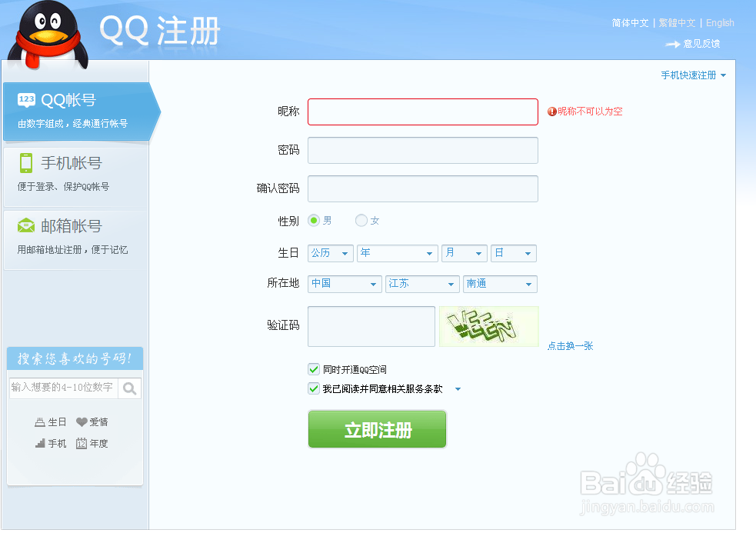The image size is (756, 533).
Task: Click the calendar icon 年度
Action: pos(82,443)
